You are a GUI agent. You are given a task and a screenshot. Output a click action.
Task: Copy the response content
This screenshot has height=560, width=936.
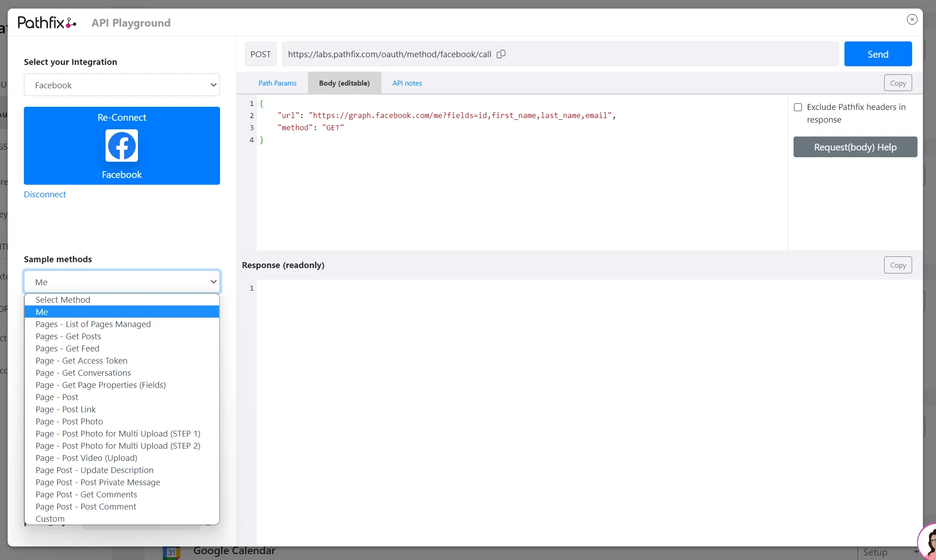pos(898,265)
